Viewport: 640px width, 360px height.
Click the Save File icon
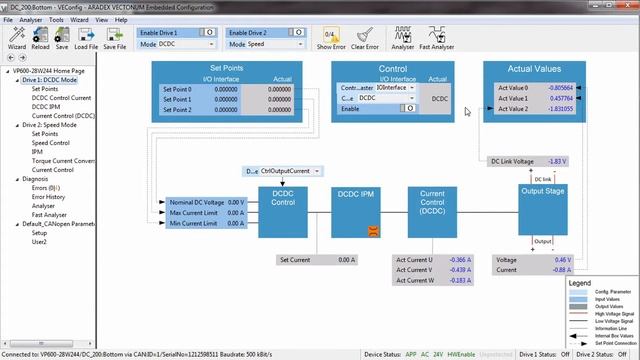114,38
